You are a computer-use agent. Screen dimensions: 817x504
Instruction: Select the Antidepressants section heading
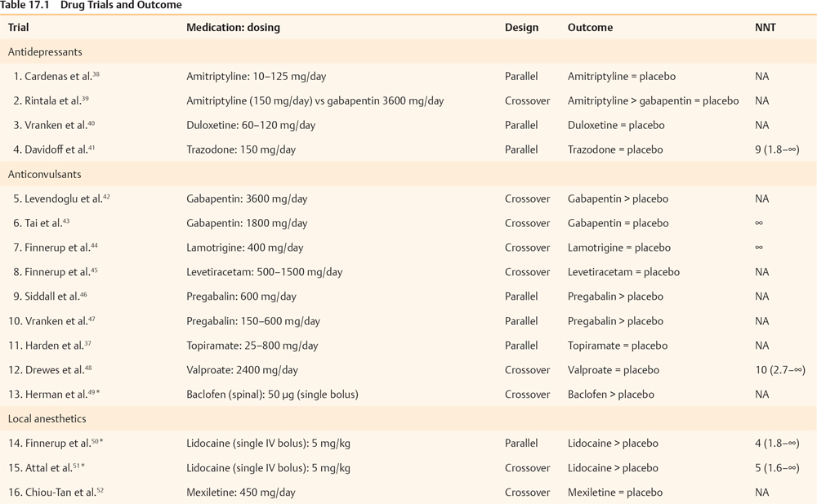pyautogui.click(x=45, y=52)
